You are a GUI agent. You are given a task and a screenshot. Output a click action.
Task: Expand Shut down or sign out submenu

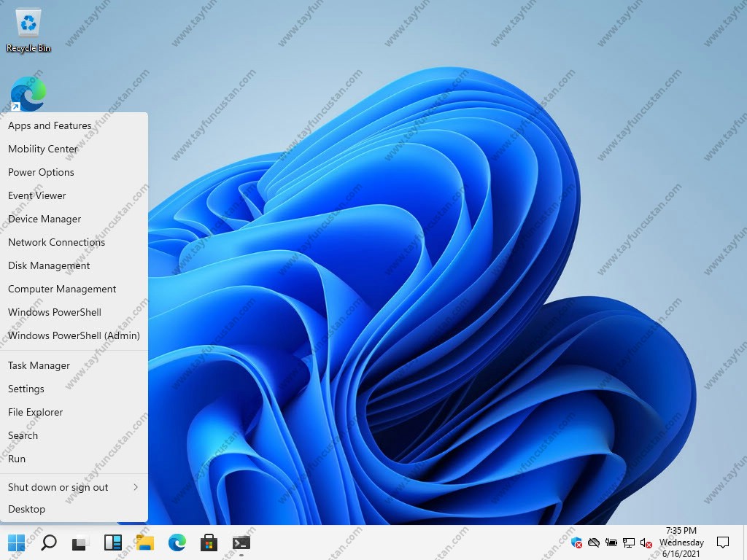[x=74, y=487]
